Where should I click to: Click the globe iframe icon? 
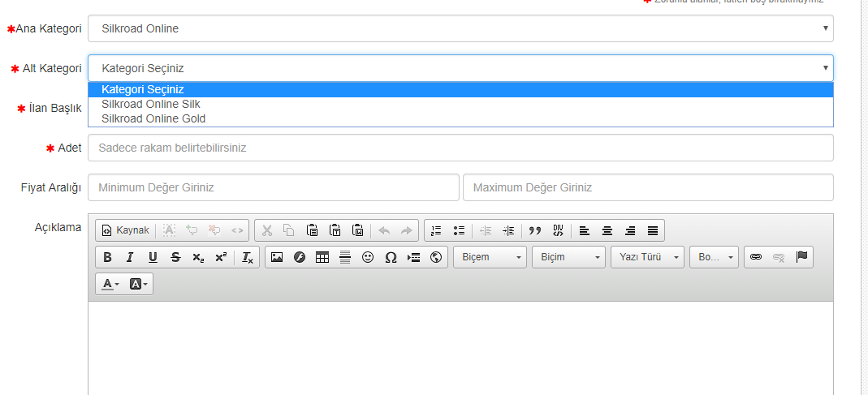tap(436, 257)
